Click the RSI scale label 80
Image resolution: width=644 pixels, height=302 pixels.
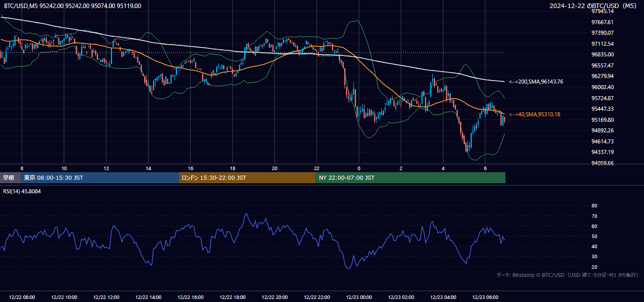coord(594,206)
